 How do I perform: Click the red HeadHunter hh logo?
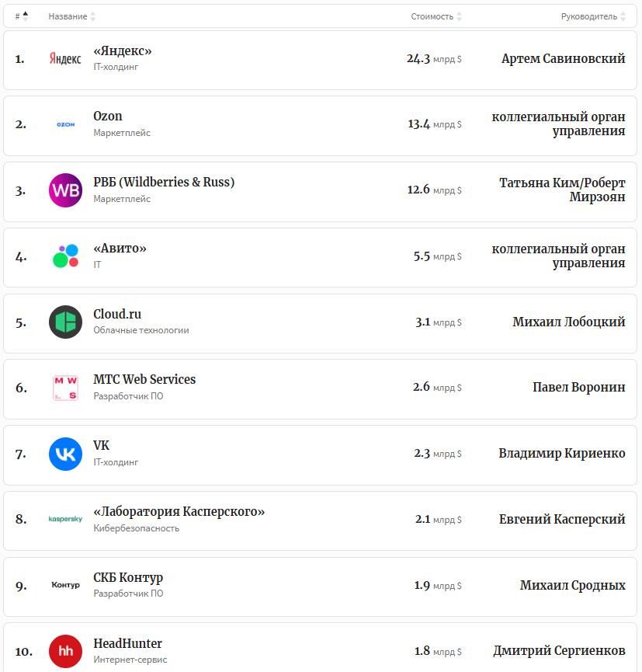(x=65, y=651)
